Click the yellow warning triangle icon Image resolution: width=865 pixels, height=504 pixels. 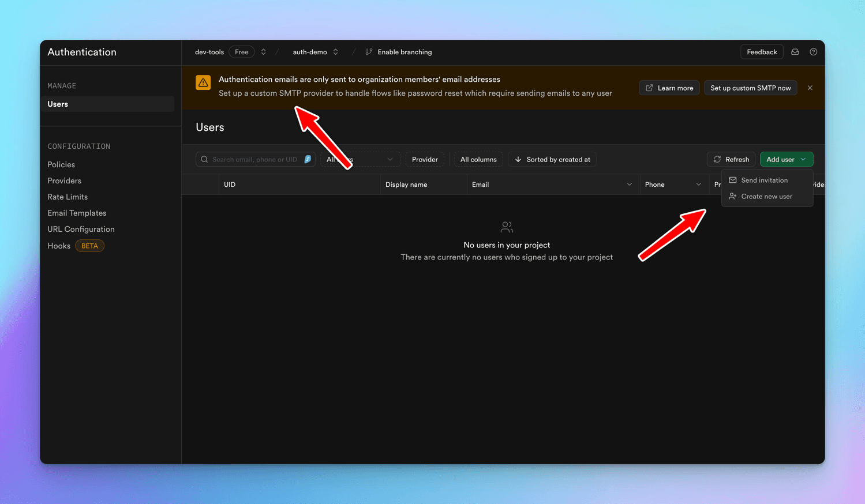203,82
